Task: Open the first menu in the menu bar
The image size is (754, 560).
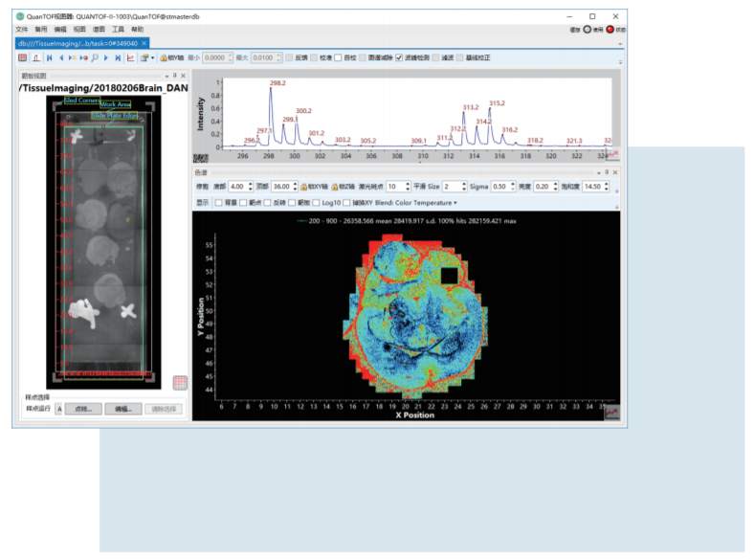Action: [22, 30]
